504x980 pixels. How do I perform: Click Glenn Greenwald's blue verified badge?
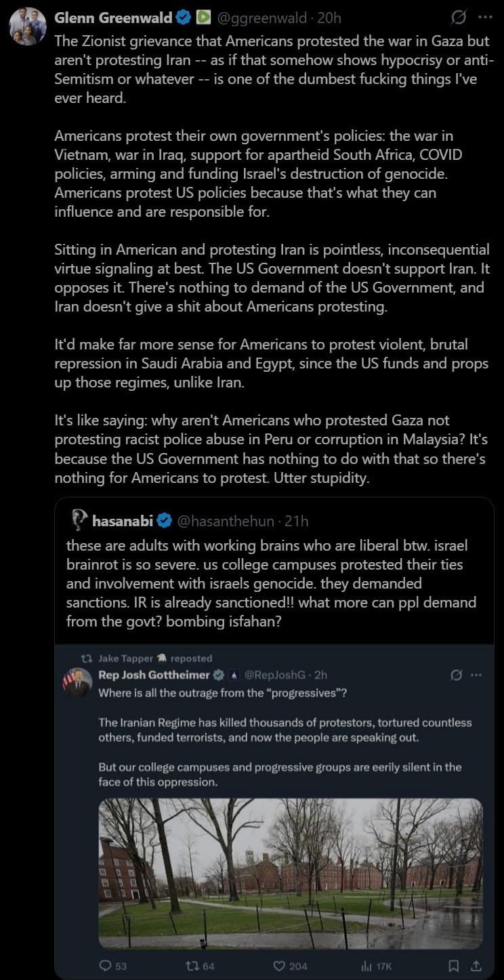(183, 18)
